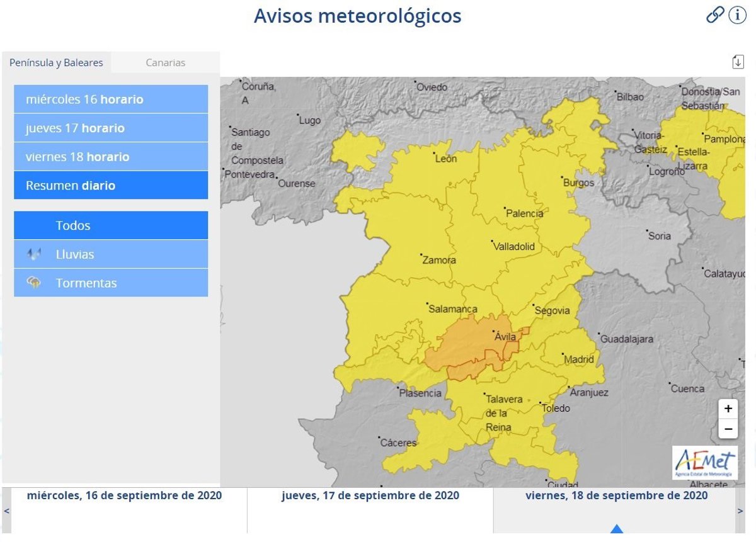Select miércoles 16 horario
This screenshot has width=756, height=542.
tap(111, 99)
